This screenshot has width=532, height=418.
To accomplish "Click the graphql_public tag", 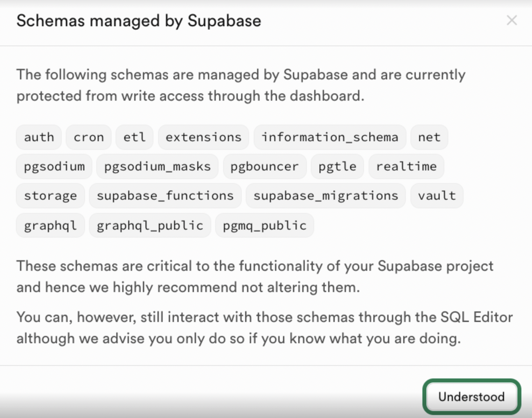I will (150, 226).
